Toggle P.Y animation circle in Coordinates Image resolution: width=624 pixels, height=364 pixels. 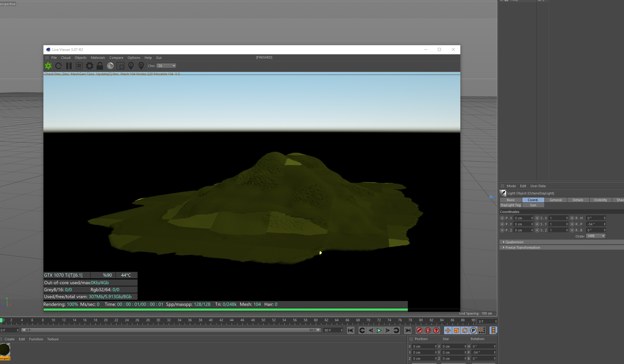502,224
